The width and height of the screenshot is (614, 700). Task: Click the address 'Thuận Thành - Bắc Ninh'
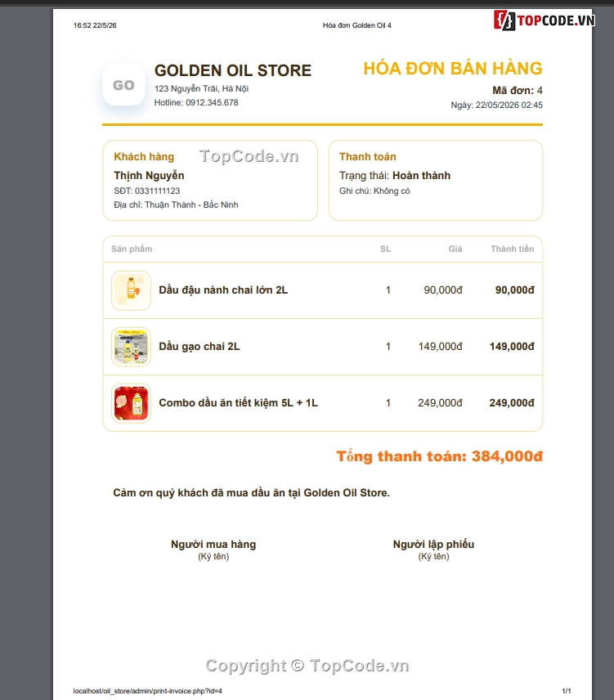tap(191, 204)
